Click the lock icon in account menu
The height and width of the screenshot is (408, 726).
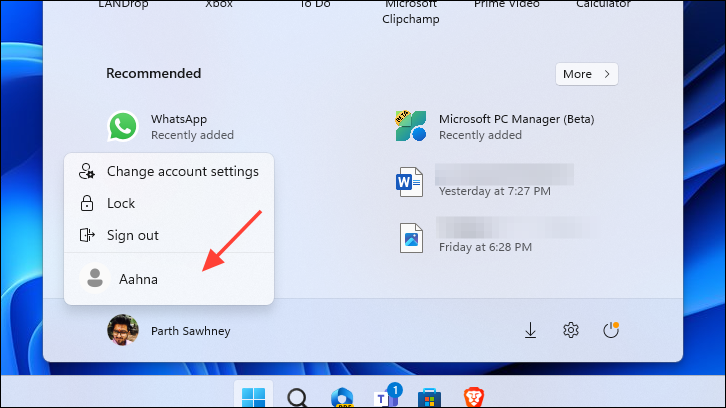pyautogui.click(x=87, y=203)
